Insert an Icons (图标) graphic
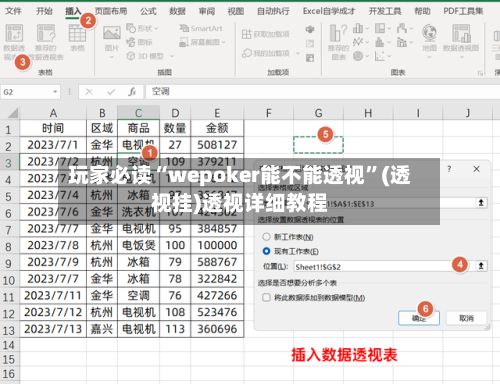This screenshot has height=384, width=500. click(x=139, y=42)
